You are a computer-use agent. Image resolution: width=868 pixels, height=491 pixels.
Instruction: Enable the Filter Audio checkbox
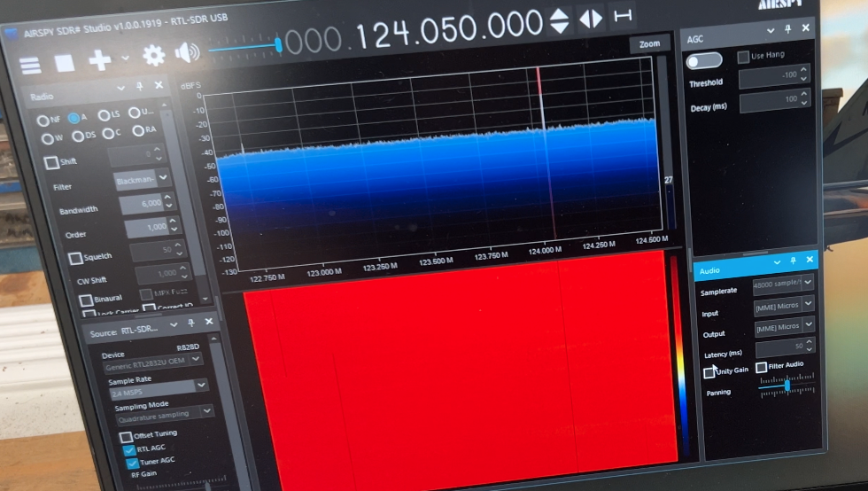point(761,367)
